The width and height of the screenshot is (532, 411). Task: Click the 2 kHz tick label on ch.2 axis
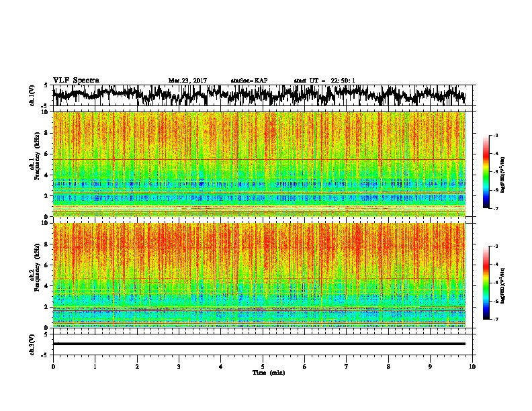(47, 307)
